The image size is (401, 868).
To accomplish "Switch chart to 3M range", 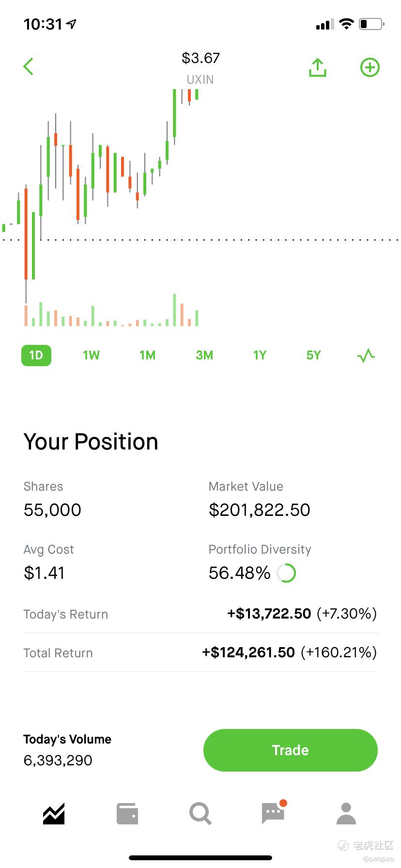I will 204,356.
